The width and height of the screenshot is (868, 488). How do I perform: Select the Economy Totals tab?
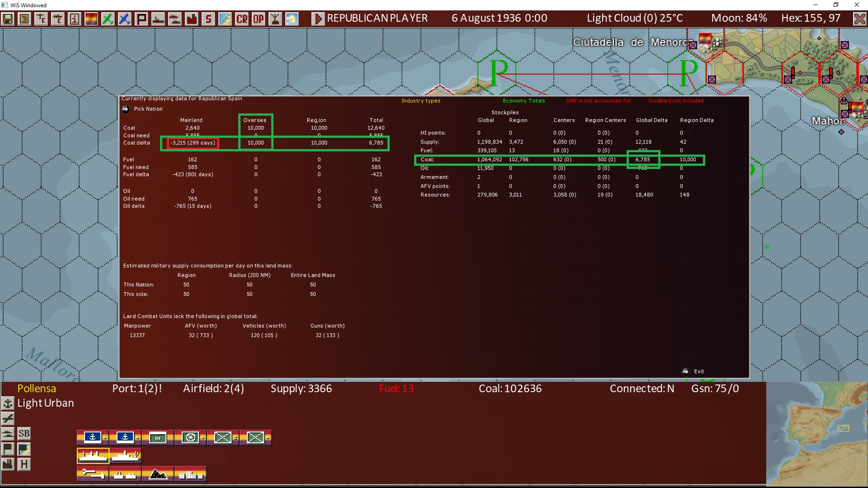(524, 101)
